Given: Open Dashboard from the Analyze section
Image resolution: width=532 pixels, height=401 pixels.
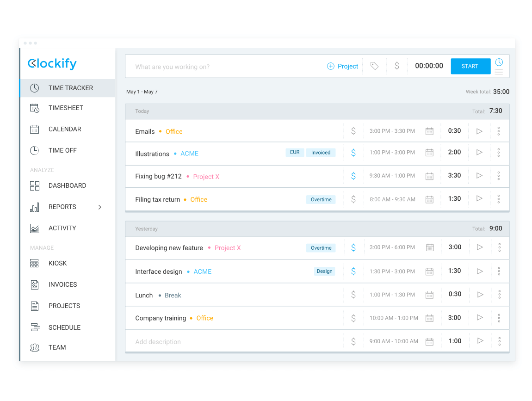Looking at the screenshot, I should click(67, 185).
